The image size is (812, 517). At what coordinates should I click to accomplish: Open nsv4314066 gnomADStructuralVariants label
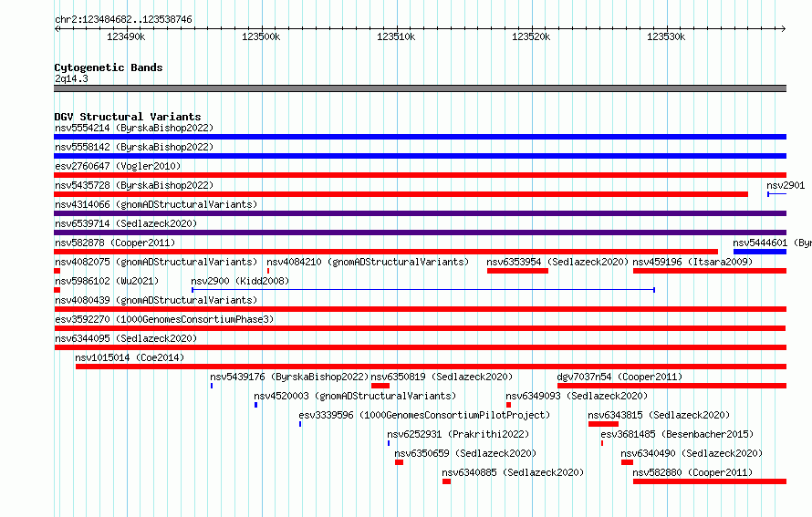(x=156, y=204)
